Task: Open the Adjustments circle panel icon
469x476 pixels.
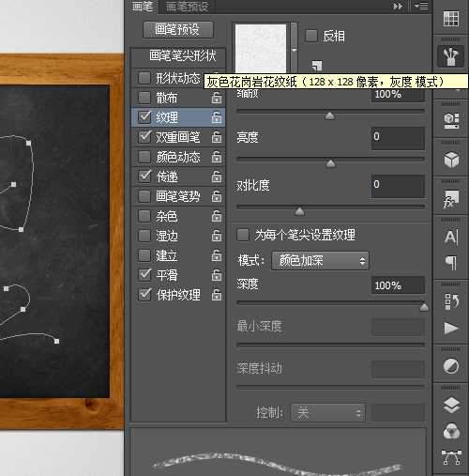Action: click(451, 366)
